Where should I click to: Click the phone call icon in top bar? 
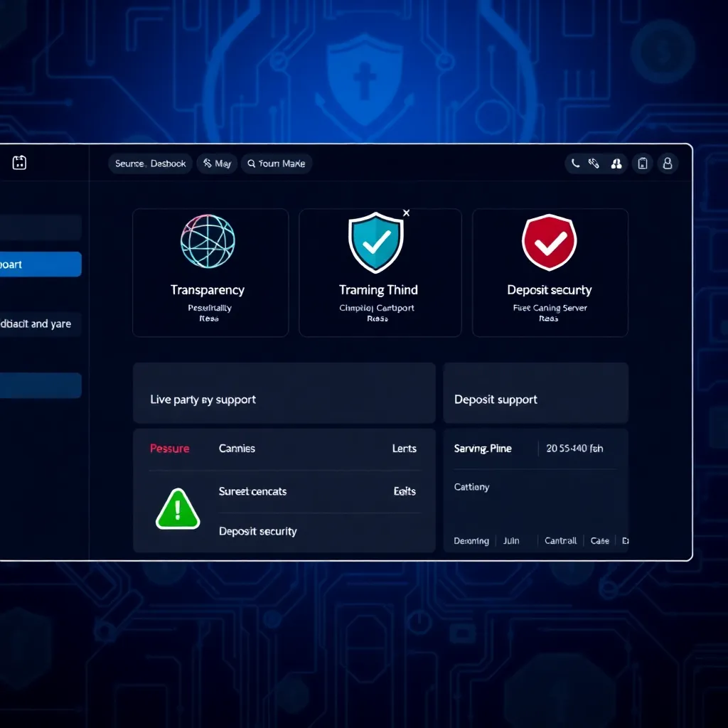576,164
